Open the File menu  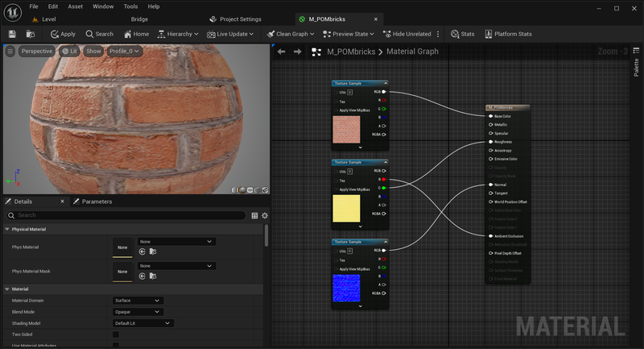pos(34,6)
